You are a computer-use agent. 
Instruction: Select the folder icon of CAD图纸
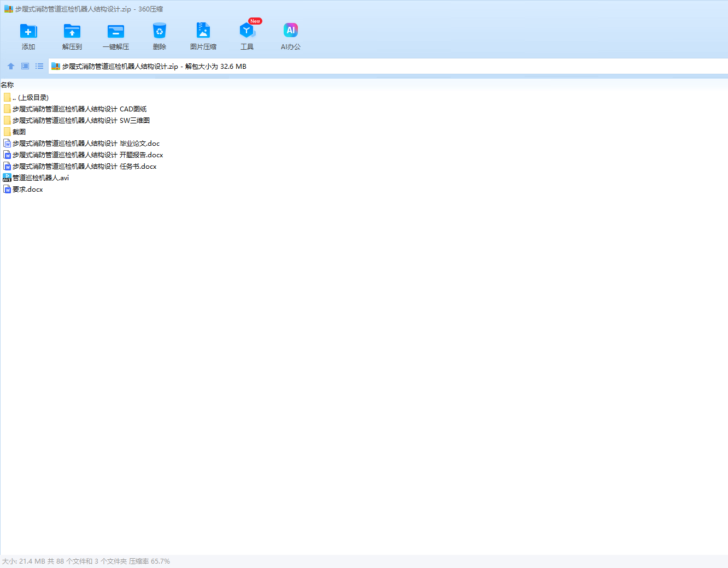[x=7, y=109]
